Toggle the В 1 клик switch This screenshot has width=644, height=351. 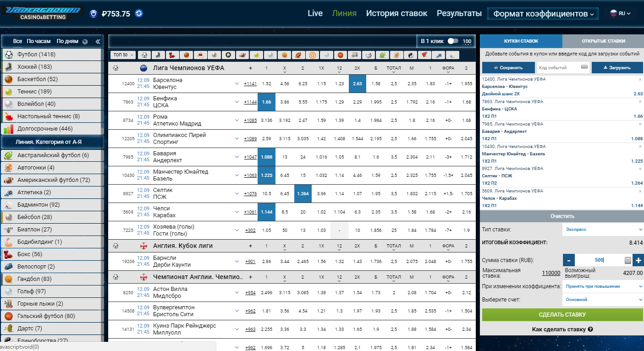[453, 41]
